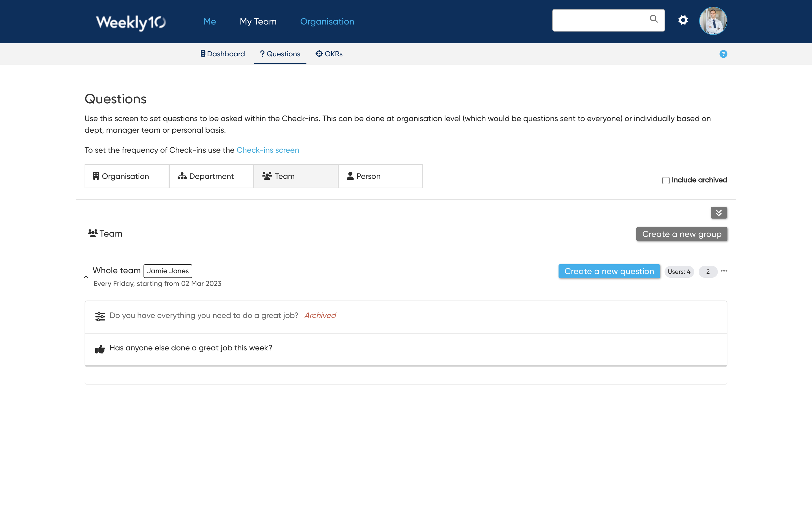
Task: Click the Jamie Jones team badge
Action: [168, 270]
